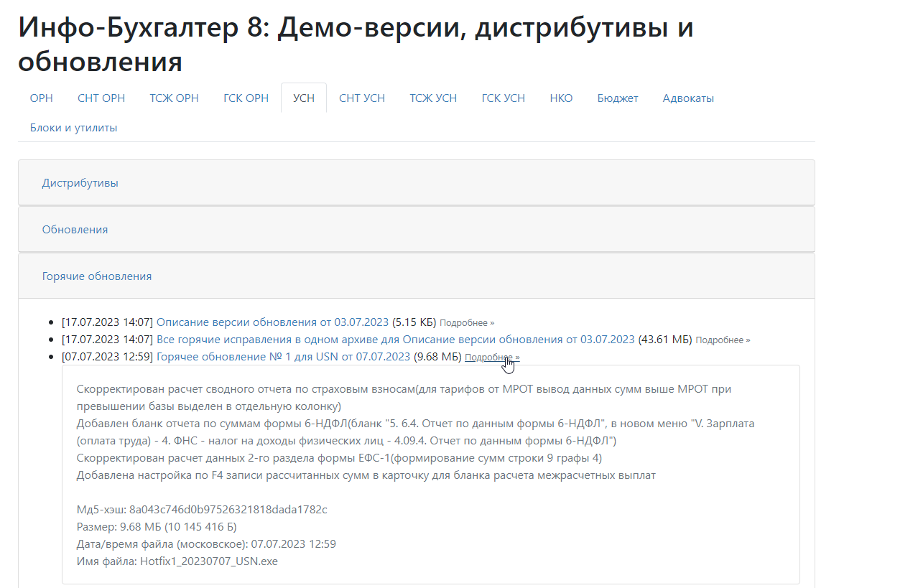
Task: Go to the ГСК ОРН tab
Action: click(246, 98)
